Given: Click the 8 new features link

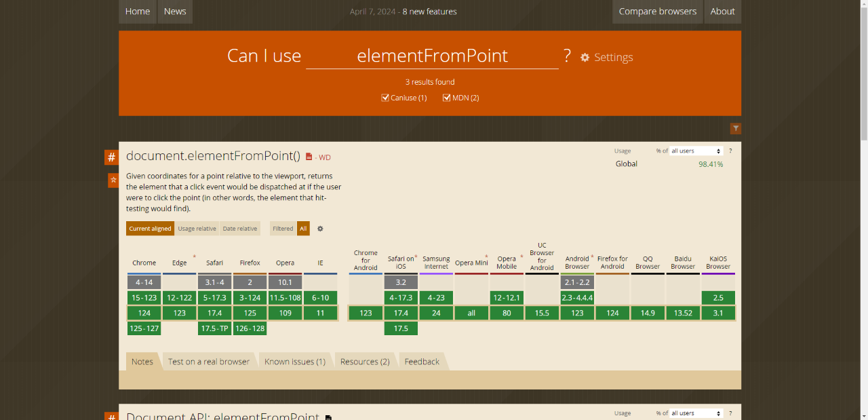Looking at the screenshot, I should tap(429, 12).
